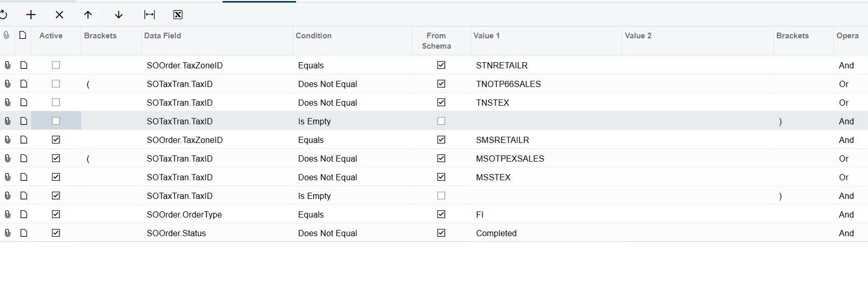This screenshot has height=288, width=868.
Task: Select the FI value cell
Action: tap(546, 214)
